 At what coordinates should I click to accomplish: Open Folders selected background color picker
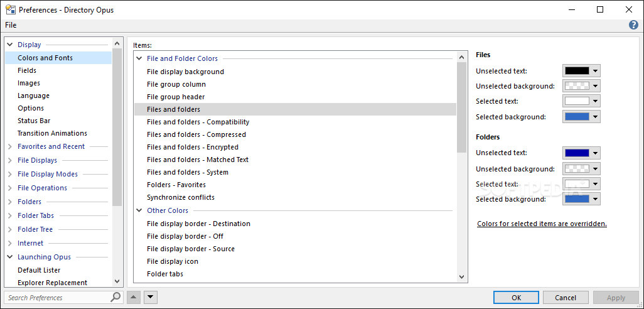(581, 199)
